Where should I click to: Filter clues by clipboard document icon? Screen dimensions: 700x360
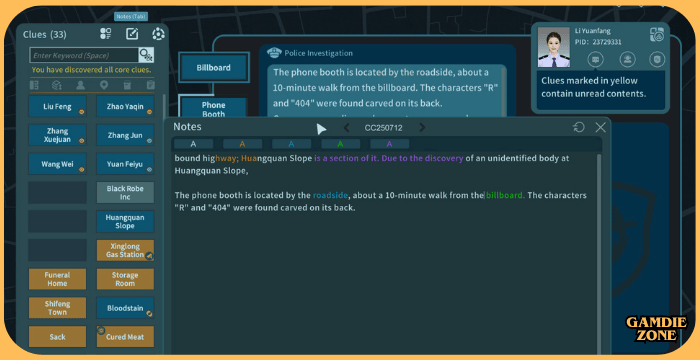[x=151, y=85]
